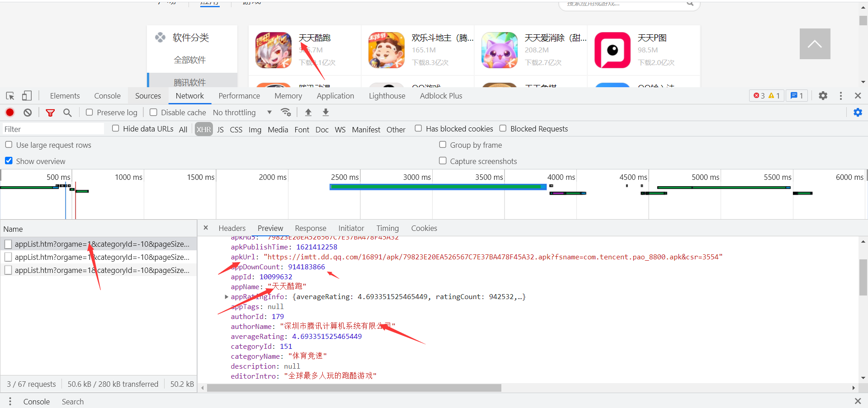Enable Preserve log checkbox
Screen dimensions: 868x408
tap(90, 112)
